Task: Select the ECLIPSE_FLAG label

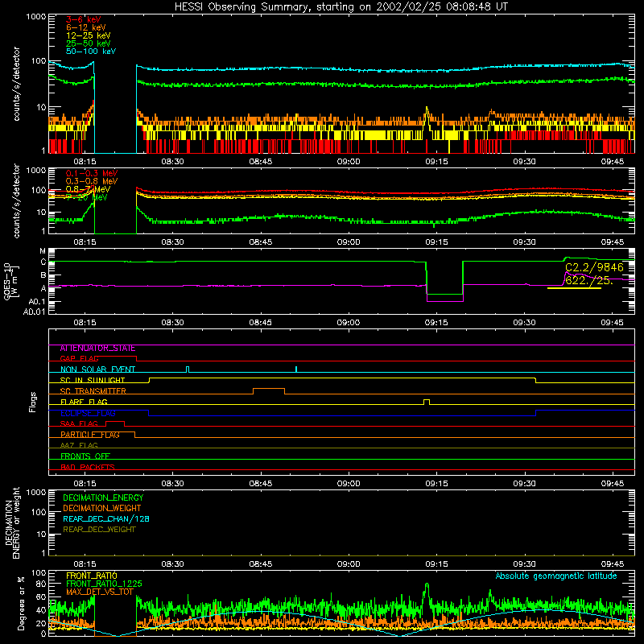Action: point(88,413)
